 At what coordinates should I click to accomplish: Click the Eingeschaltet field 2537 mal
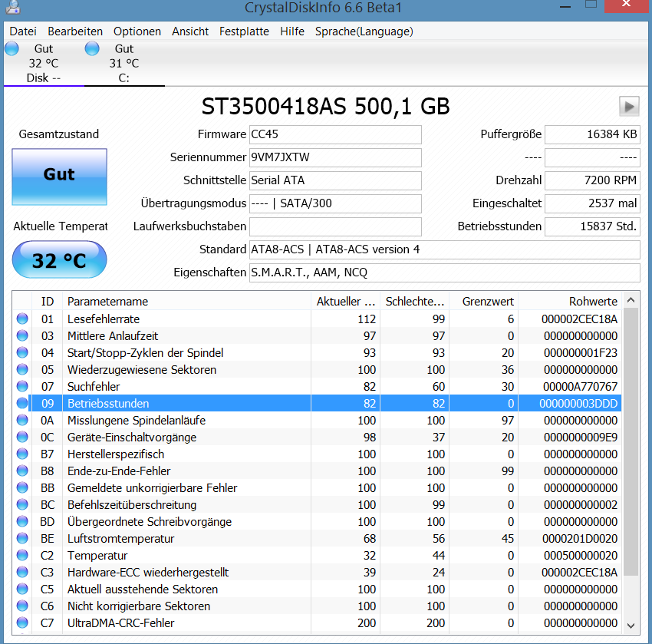point(592,203)
